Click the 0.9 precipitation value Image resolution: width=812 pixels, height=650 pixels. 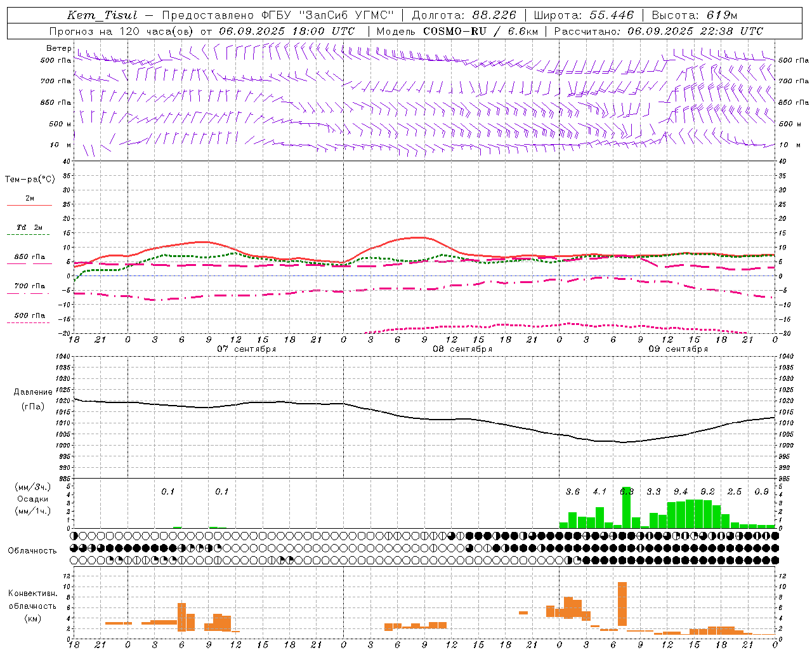[x=761, y=491]
